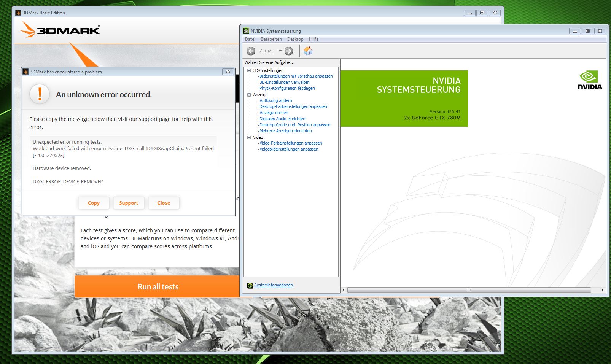Click the Support button in error dialog

(x=129, y=203)
